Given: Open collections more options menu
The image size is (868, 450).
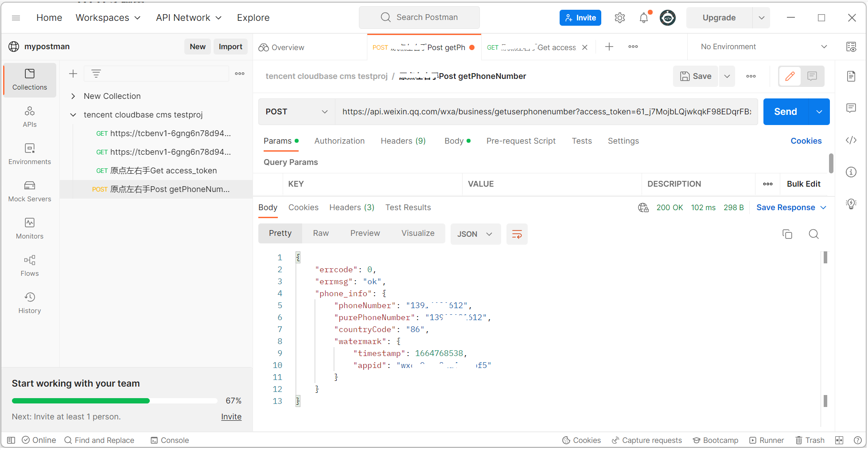Looking at the screenshot, I should pos(240,74).
